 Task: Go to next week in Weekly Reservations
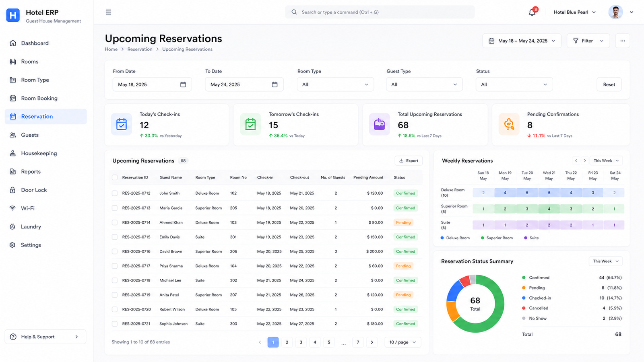point(585,160)
